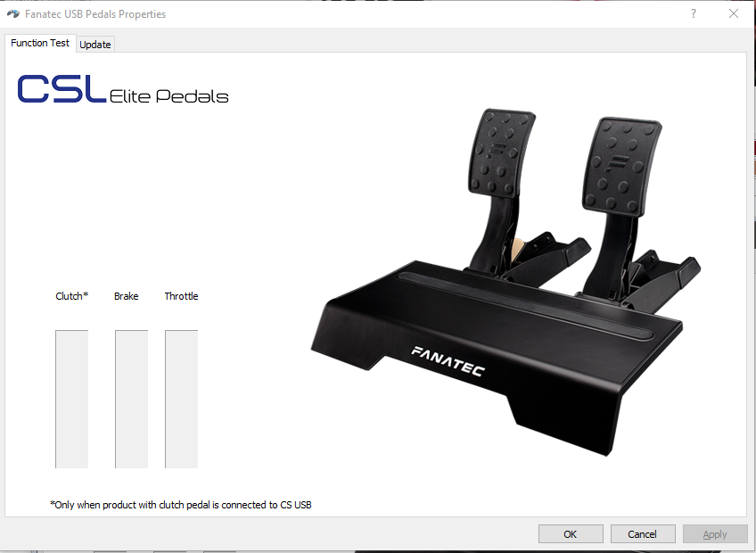Click the Throttle level bar
The image size is (756, 553).
pyautogui.click(x=181, y=399)
